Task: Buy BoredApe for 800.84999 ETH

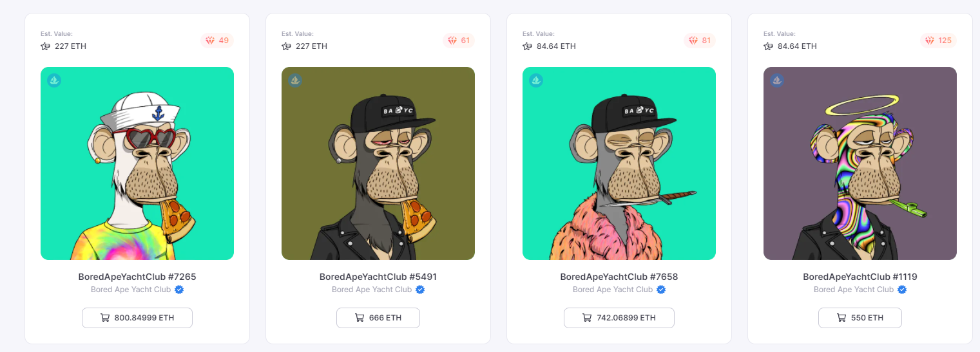Action: (137, 318)
